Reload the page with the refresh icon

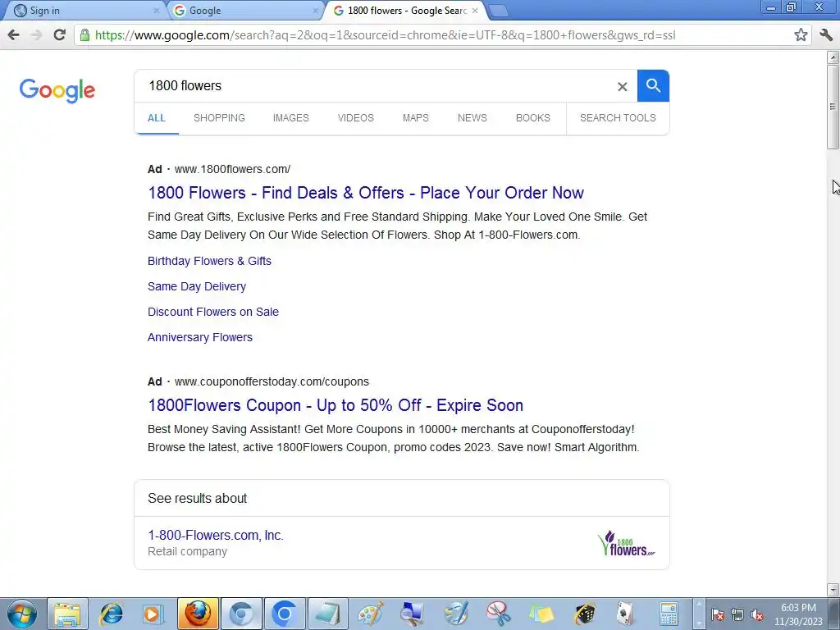(x=59, y=35)
